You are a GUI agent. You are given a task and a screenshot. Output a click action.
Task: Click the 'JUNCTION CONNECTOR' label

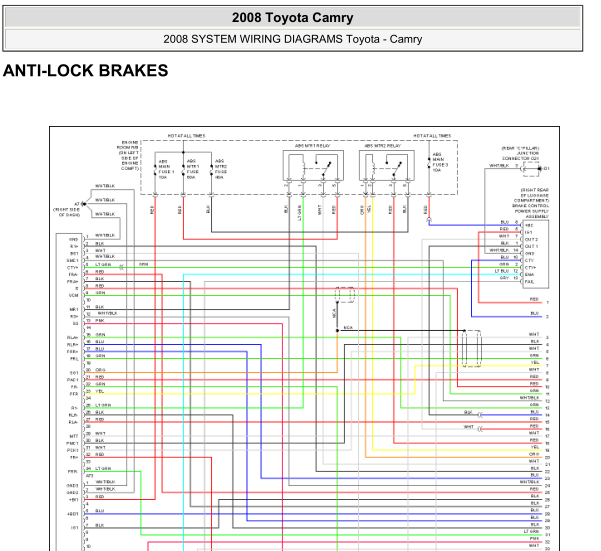[521, 156]
